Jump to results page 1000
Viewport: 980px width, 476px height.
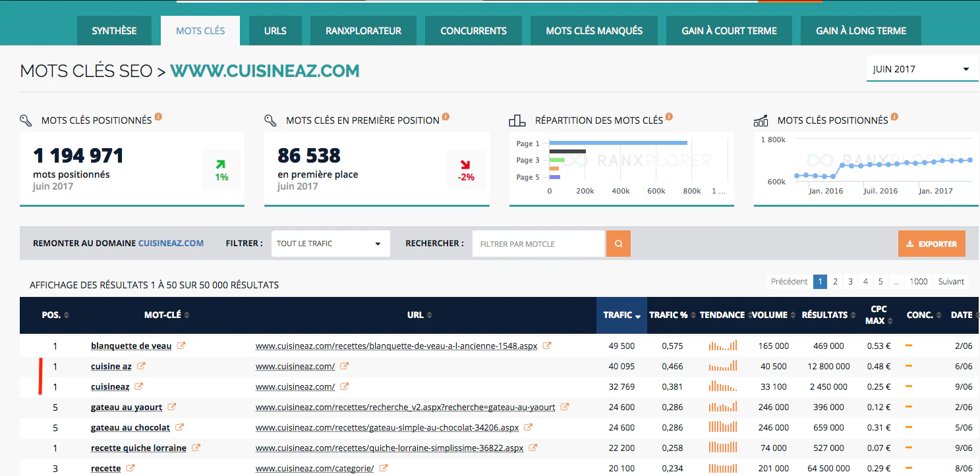pyautogui.click(x=919, y=282)
